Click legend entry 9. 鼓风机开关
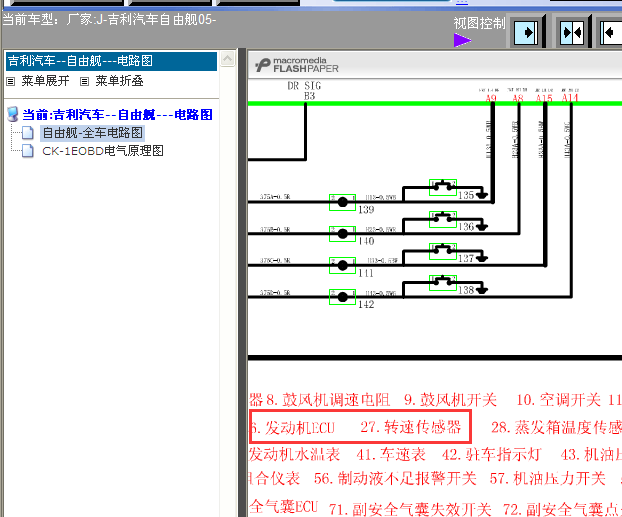Image resolution: width=622 pixels, height=517 pixels. click(450, 400)
